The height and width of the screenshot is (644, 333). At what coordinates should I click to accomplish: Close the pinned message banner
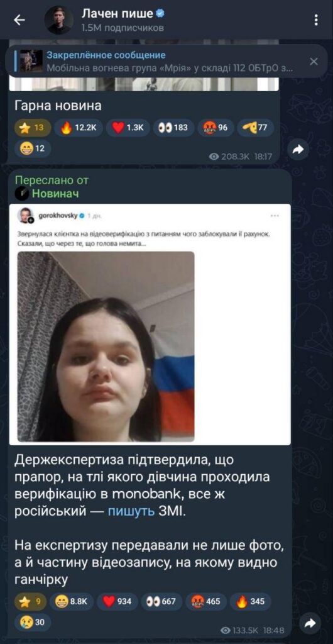[x=314, y=62]
